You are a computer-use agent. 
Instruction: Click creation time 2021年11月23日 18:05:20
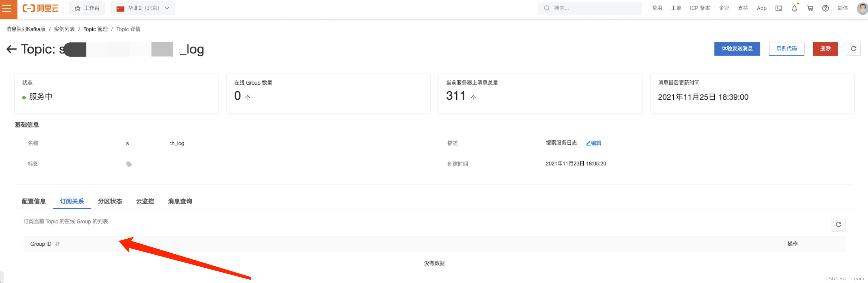coord(575,164)
